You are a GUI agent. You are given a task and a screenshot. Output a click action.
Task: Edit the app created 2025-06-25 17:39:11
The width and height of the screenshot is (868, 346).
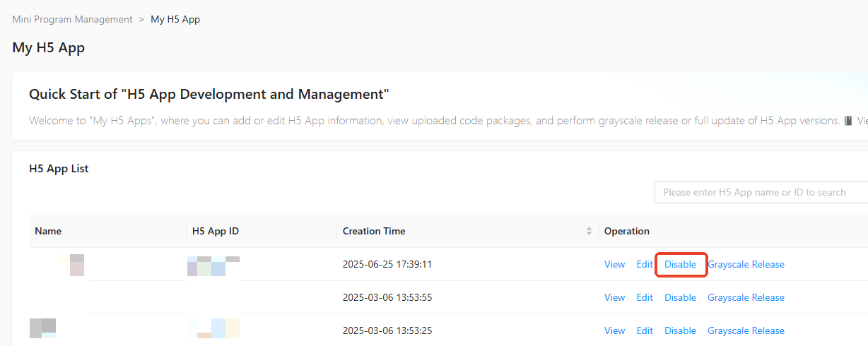[645, 264]
